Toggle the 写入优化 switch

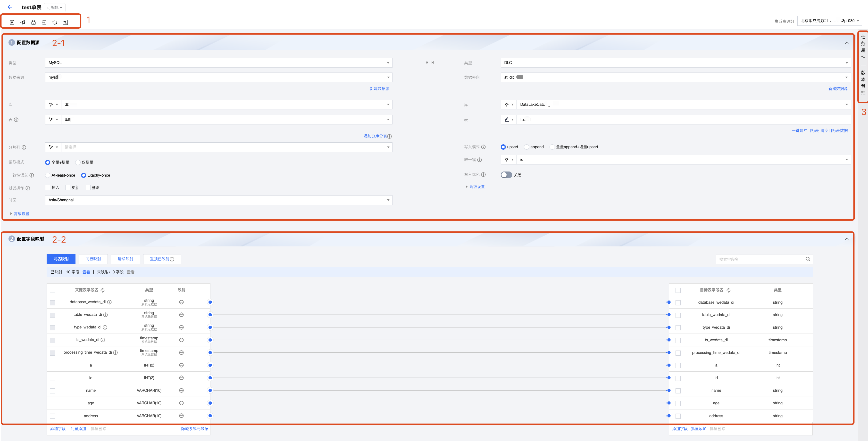tap(506, 175)
